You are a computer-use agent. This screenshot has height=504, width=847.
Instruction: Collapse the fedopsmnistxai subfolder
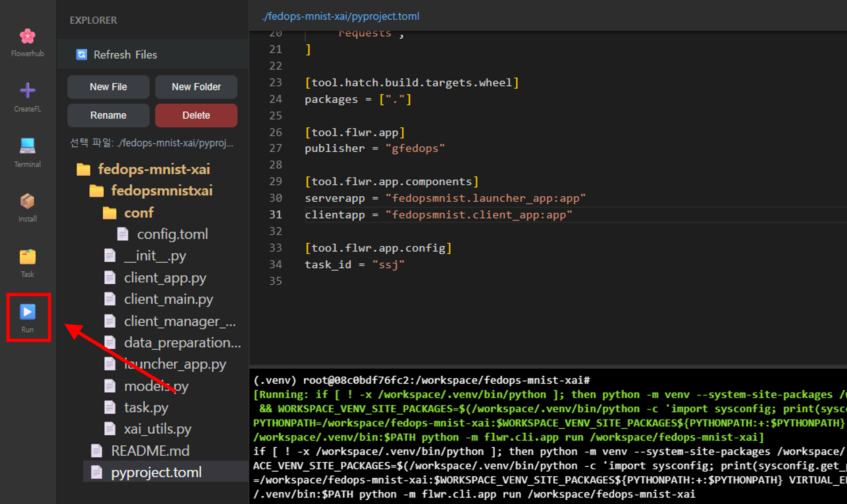[x=161, y=191]
